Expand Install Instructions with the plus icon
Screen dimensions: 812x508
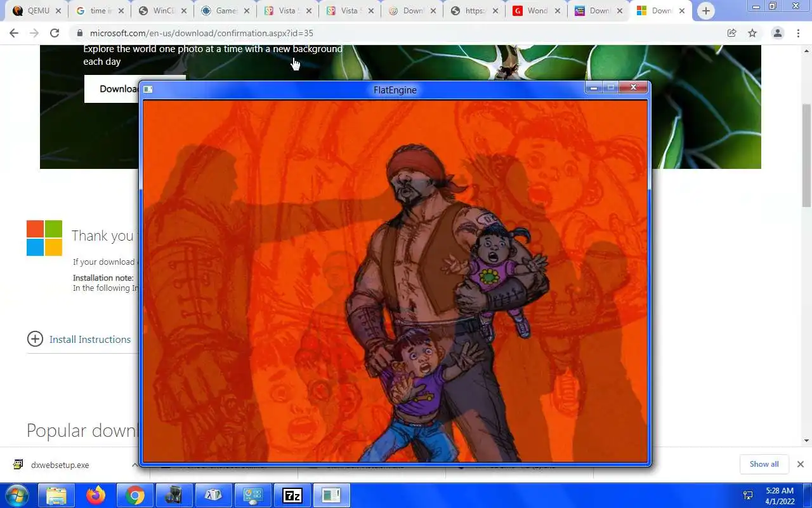[x=35, y=339]
